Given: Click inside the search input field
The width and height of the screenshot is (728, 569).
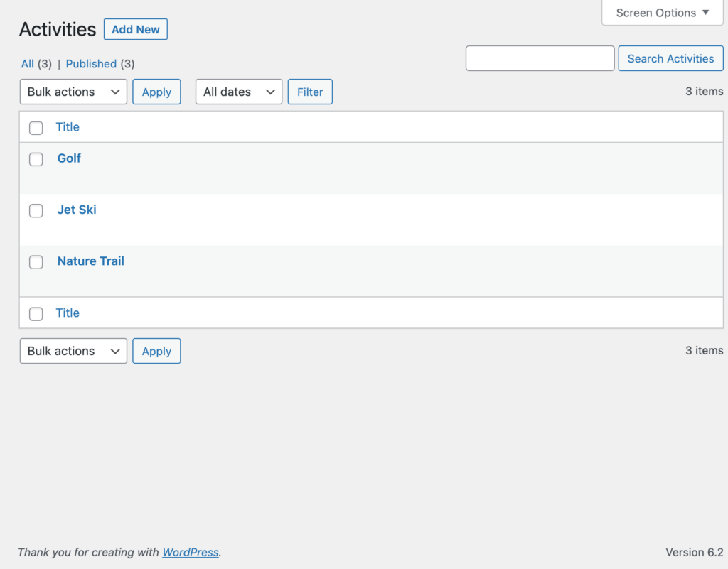Looking at the screenshot, I should 540,58.
